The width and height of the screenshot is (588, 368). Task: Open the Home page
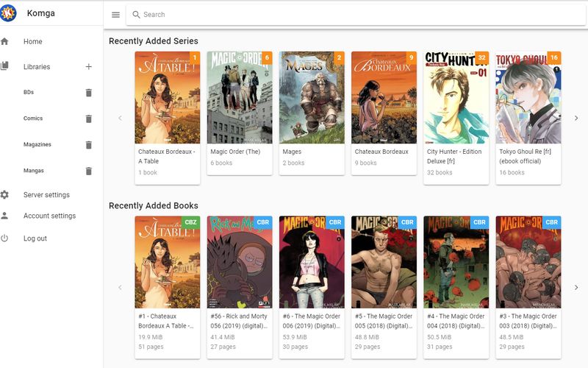coord(32,41)
